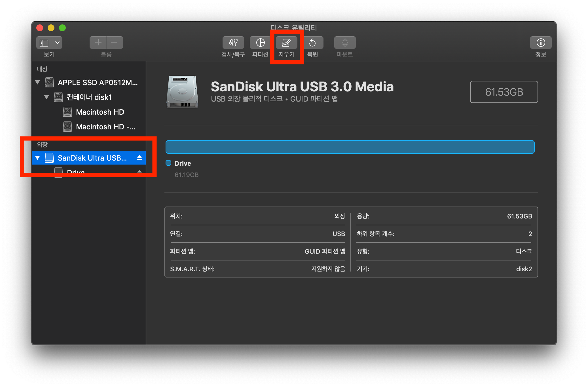
Task: Click the blue Drive partition usage bar
Action: coord(350,147)
